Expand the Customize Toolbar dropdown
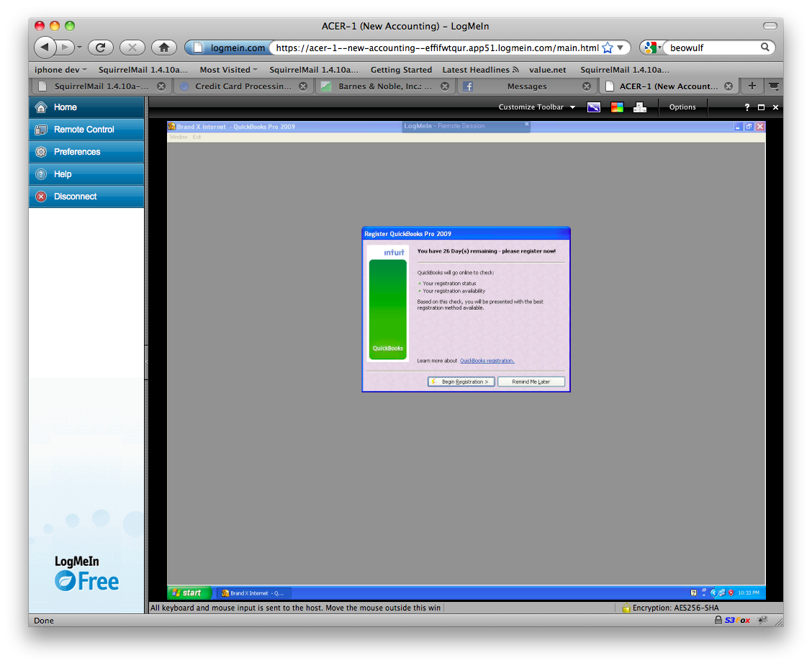The image size is (812, 666). 536,107
